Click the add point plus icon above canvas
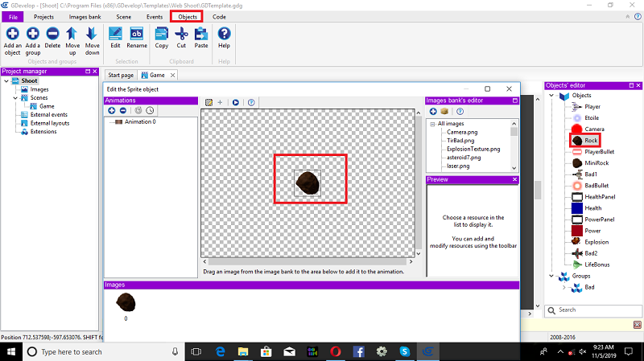Screen dimensions: 644x361 [x=220, y=102]
